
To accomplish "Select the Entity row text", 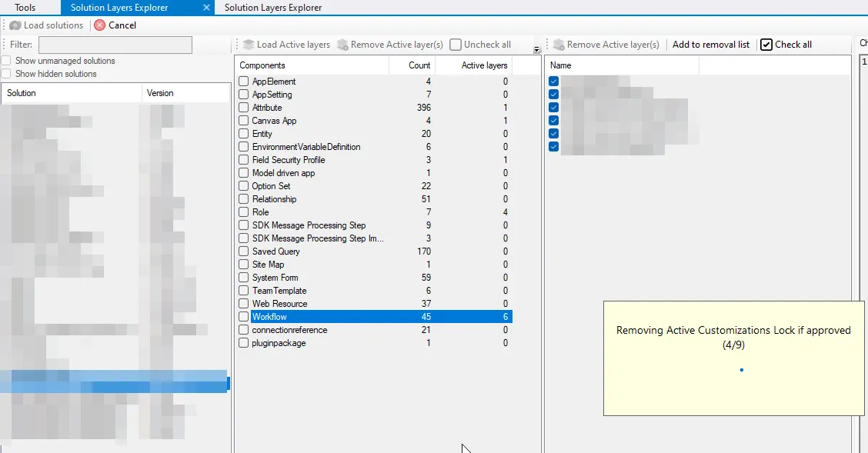I will click(262, 134).
